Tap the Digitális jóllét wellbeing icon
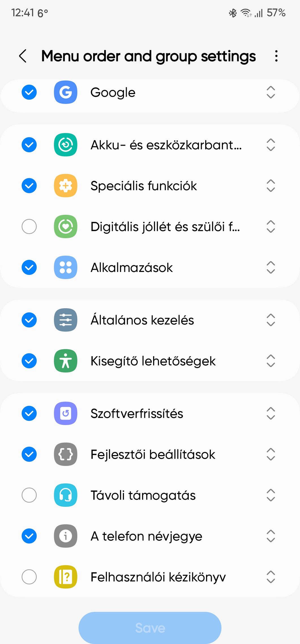The width and height of the screenshot is (300, 644). coord(65,227)
